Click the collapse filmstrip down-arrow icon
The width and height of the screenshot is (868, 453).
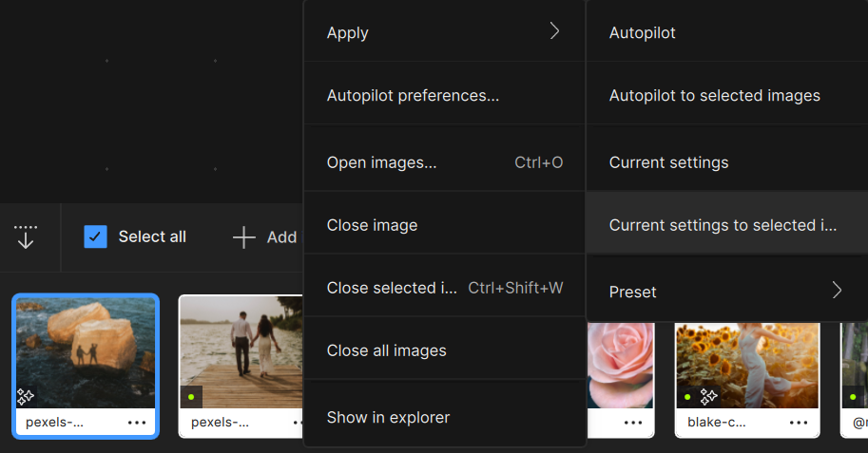pyautogui.click(x=26, y=236)
